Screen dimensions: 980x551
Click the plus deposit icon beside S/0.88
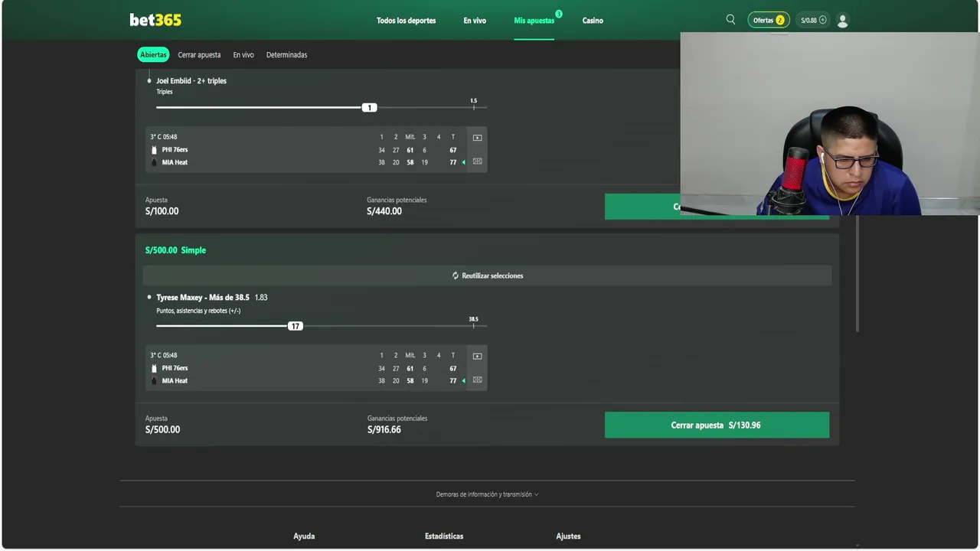[x=823, y=21]
